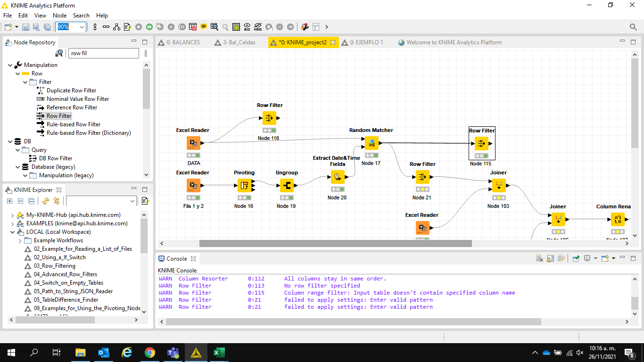The width and height of the screenshot is (644, 362).
Task: Select the Random Matcher node icon
Action: [372, 143]
